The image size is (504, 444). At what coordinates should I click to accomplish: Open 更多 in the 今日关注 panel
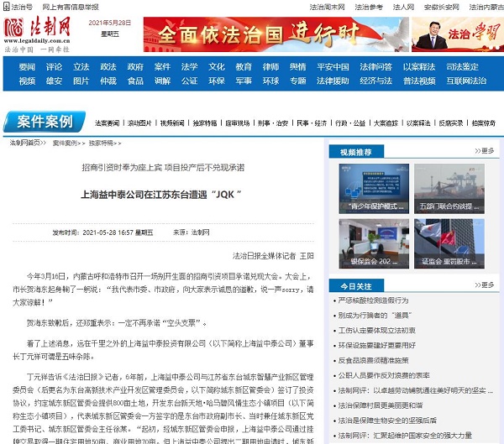point(485,286)
